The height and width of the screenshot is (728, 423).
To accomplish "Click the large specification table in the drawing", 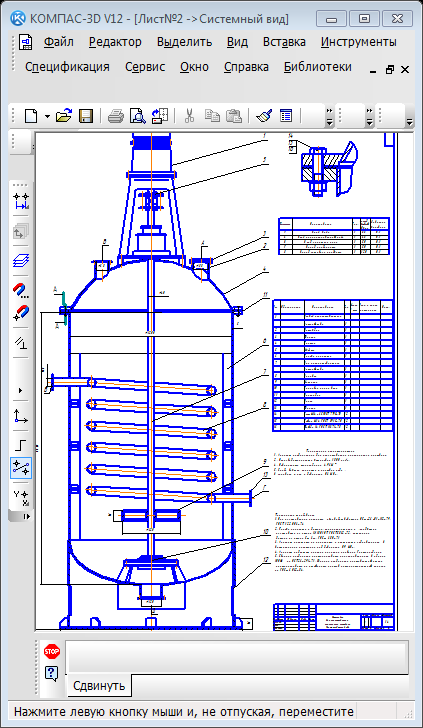I will (x=333, y=366).
